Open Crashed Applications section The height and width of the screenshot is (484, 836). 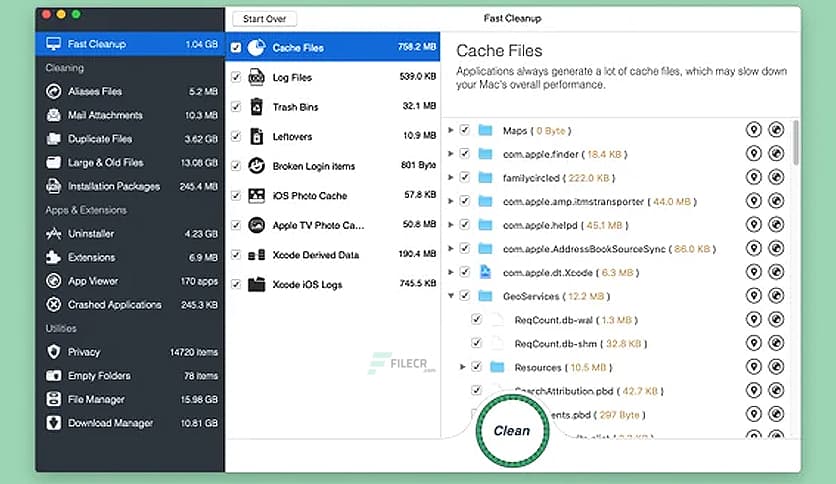[130, 304]
